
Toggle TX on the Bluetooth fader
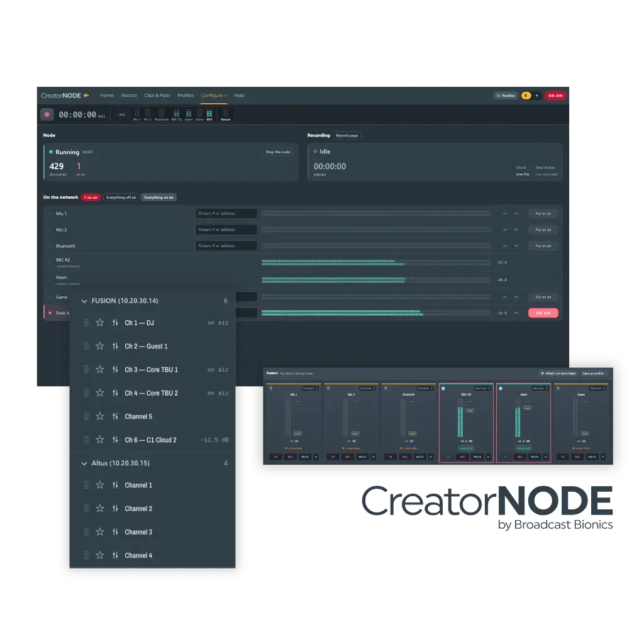click(x=391, y=457)
